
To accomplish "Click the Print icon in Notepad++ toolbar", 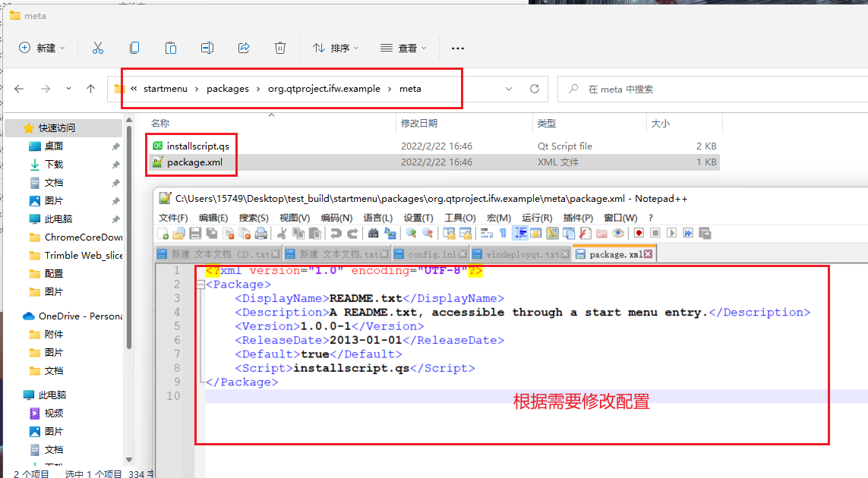I will (261, 233).
